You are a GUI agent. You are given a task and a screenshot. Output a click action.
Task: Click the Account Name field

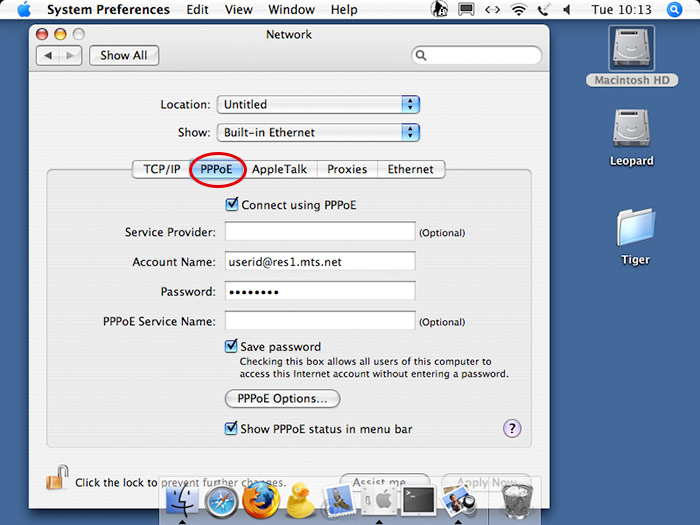tap(320, 261)
